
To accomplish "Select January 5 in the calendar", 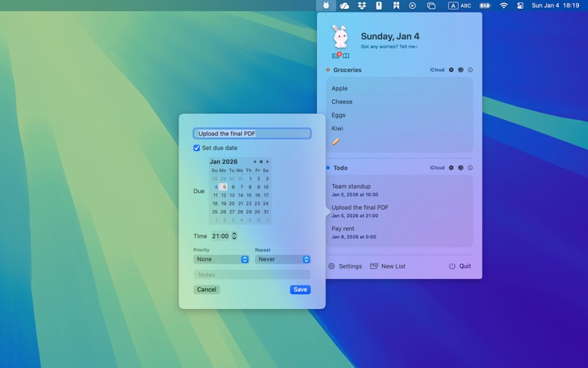I will (x=223, y=187).
